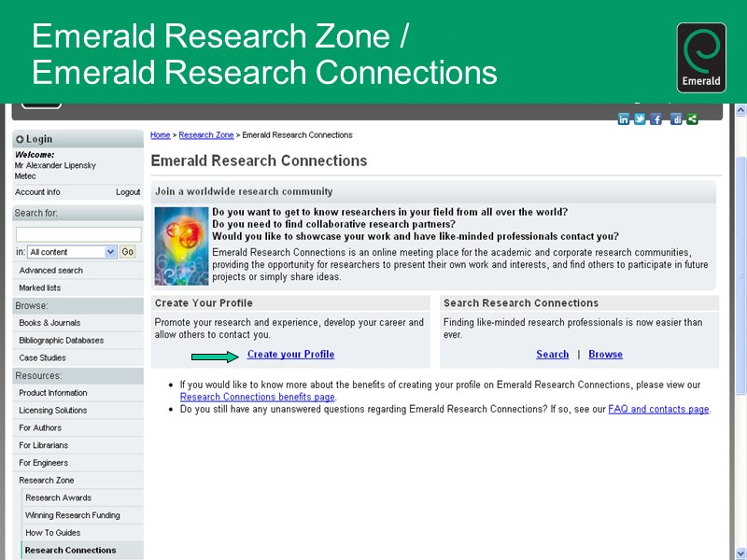Select 'For Librarians' under Resources
747x560 pixels.
pyautogui.click(x=45, y=445)
